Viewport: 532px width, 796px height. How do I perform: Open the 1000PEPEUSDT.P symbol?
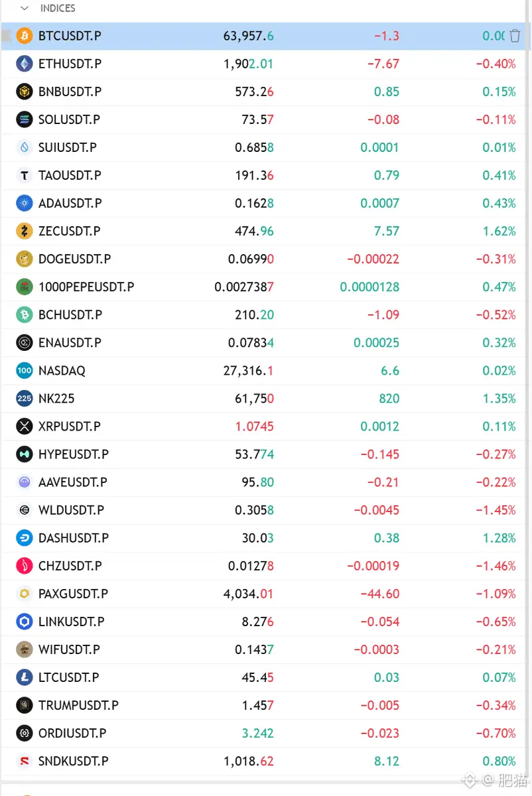tap(86, 287)
